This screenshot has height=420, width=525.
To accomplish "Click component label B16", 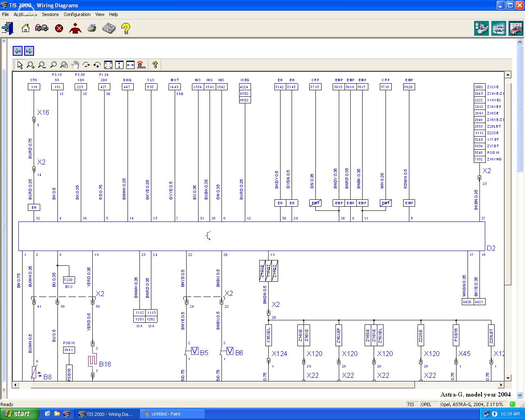I will (x=105, y=364).
